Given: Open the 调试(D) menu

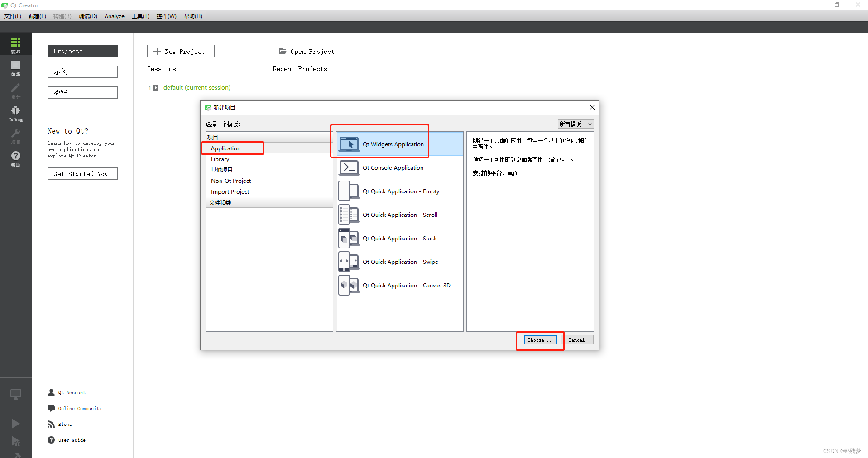Looking at the screenshot, I should coord(88,16).
